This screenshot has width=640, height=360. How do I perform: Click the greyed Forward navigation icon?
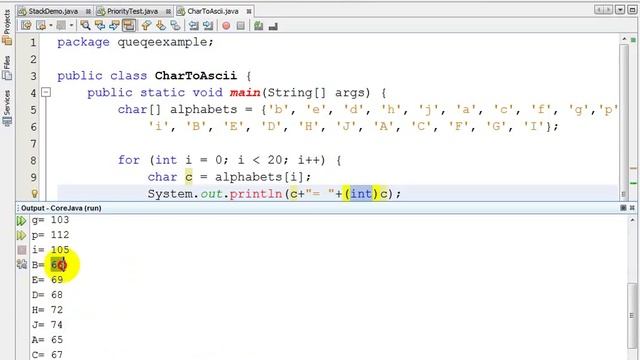point(61,26)
